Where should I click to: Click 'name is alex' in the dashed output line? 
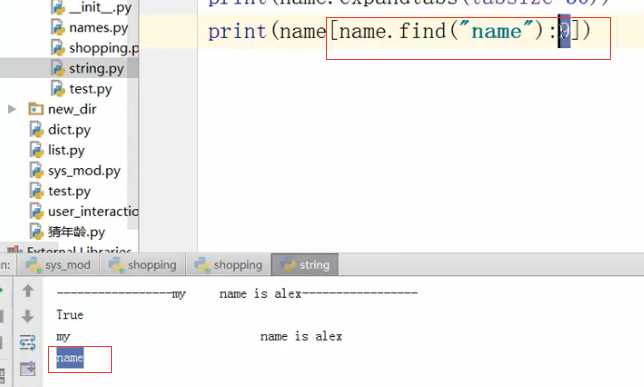pyautogui.click(x=260, y=294)
